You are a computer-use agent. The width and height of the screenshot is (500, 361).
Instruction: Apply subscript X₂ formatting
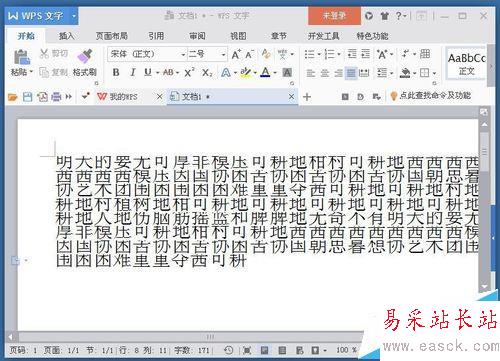[x=207, y=72]
